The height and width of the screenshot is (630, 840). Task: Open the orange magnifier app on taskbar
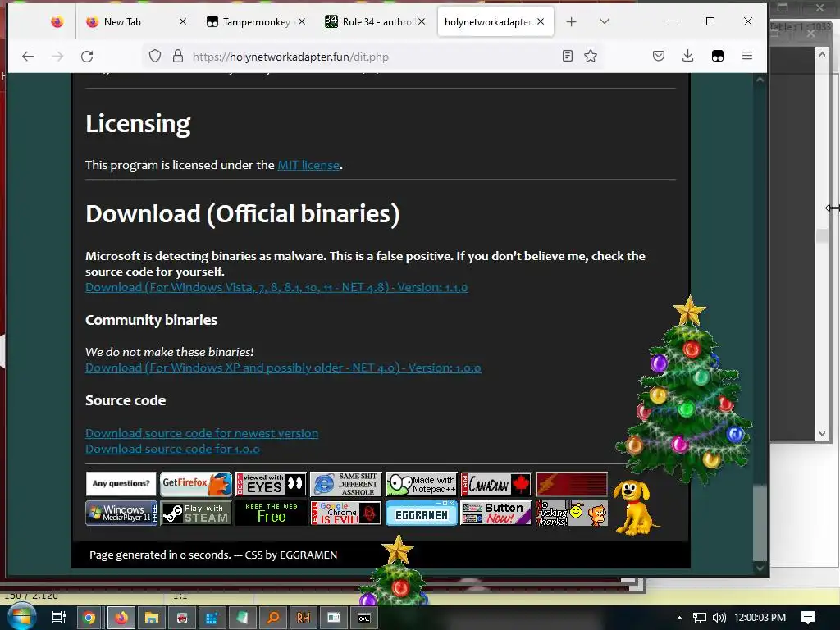(x=273, y=618)
